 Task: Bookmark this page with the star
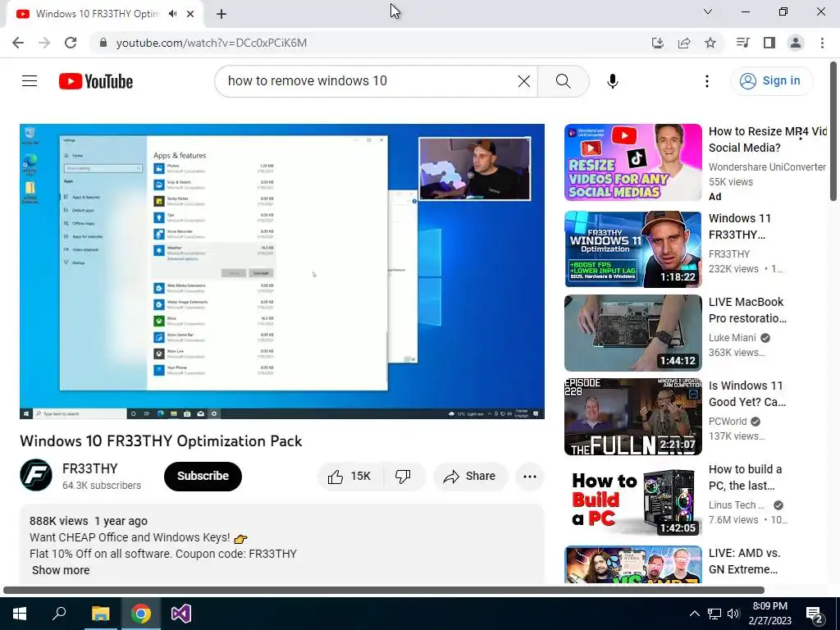tap(710, 43)
